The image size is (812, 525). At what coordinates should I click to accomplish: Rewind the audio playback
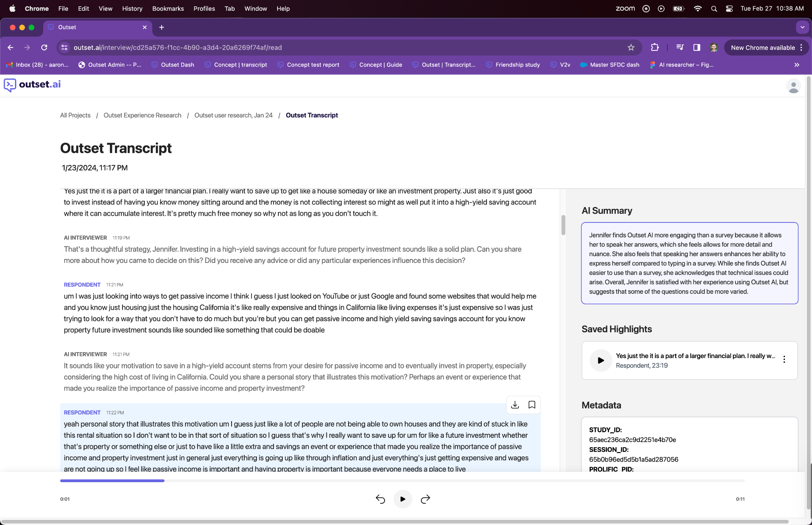380,499
